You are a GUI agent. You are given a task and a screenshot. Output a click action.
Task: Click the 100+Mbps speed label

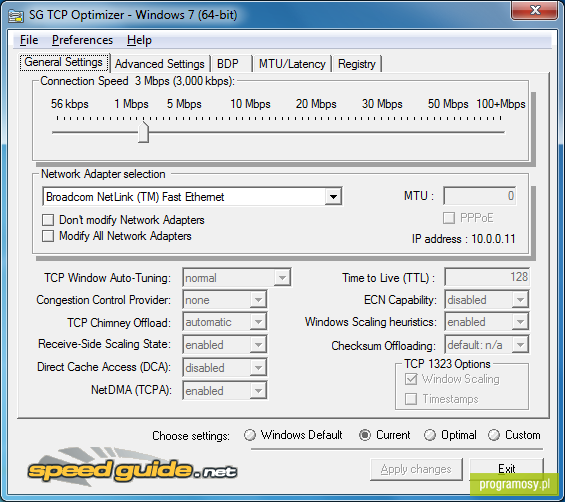pos(501,104)
